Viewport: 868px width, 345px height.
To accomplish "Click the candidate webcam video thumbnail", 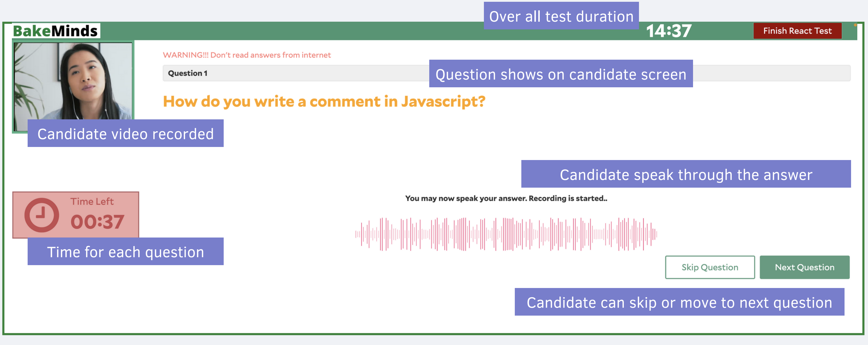I will [73, 81].
